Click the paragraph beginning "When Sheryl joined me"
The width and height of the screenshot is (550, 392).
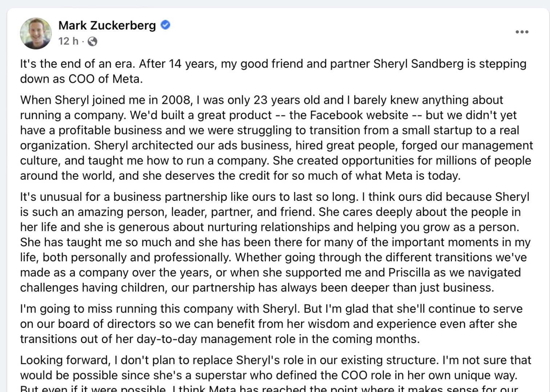tap(276, 138)
